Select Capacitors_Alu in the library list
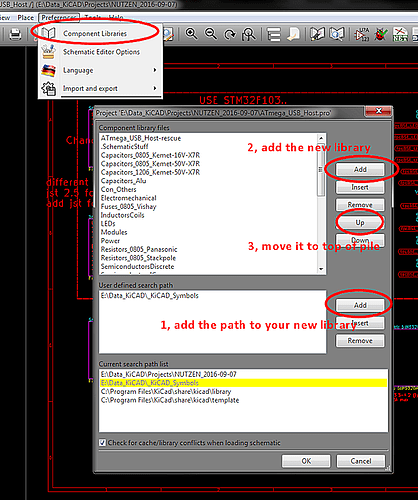 [x=124, y=181]
